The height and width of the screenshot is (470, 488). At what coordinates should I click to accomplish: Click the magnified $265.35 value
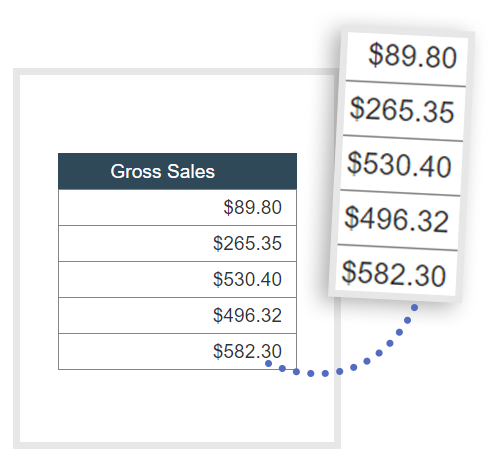click(402, 110)
